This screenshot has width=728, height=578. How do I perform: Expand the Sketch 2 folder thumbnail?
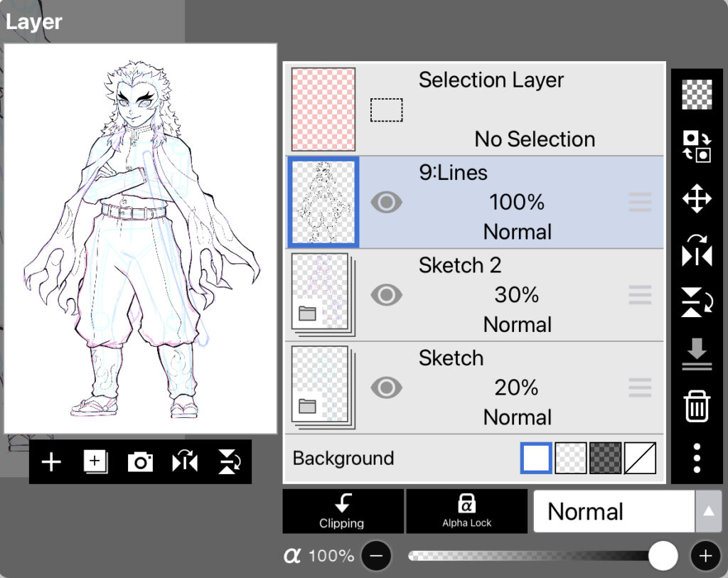321,293
